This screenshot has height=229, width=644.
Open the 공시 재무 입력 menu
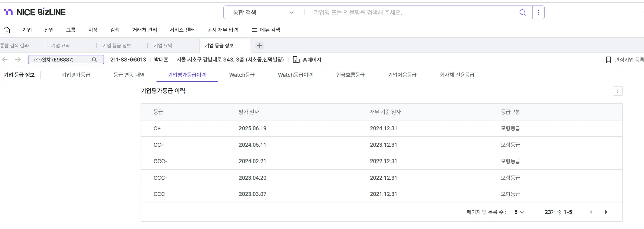[223, 30]
